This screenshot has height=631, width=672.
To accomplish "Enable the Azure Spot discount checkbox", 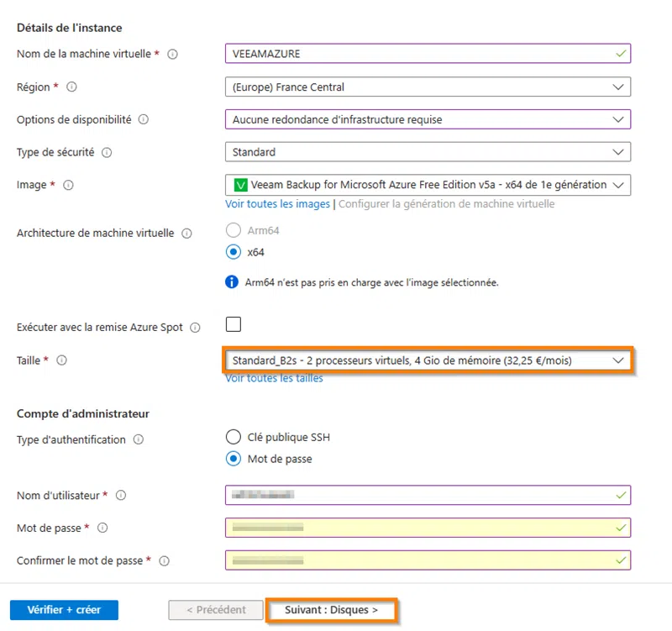I will click(234, 324).
